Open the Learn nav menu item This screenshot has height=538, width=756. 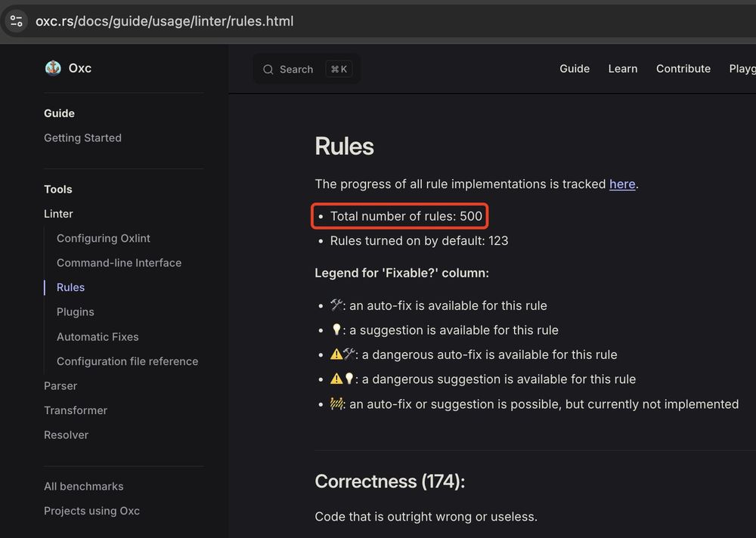pyautogui.click(x=622, y=69)
